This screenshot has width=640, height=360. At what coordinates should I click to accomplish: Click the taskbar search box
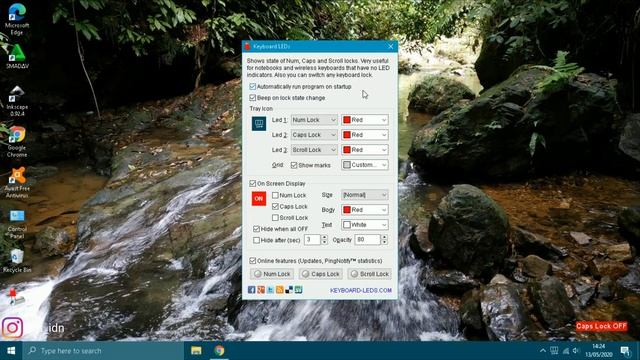[x=103, y=351]
